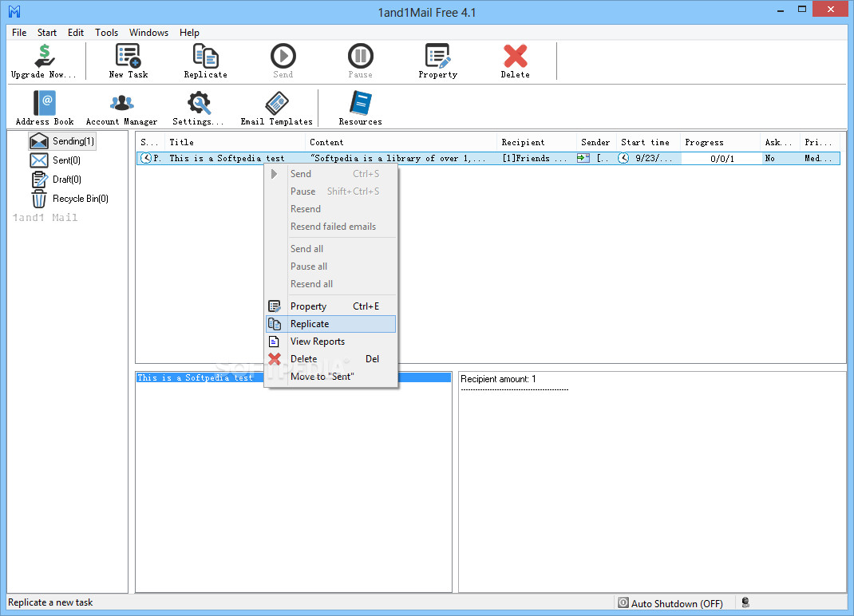The height and width of the screenshot is (616, 854).
Task: Sort by the Content column header
Action: [x=401, y=142]
